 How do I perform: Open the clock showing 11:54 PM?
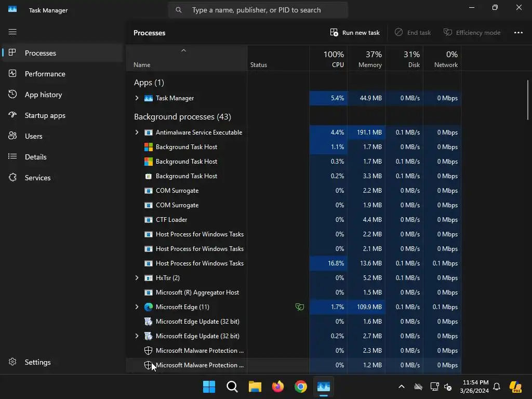pyautogui.click(x=474, y=387)
